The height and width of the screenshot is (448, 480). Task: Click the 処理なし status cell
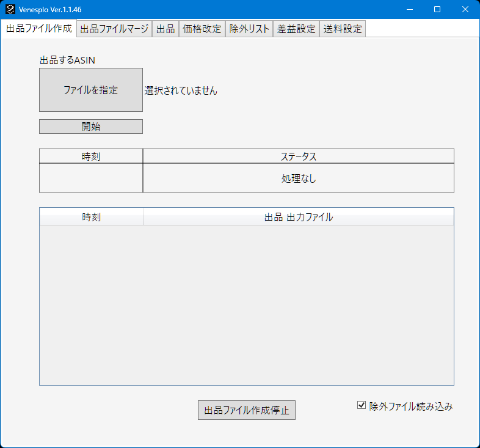click(x=299, y=178)
